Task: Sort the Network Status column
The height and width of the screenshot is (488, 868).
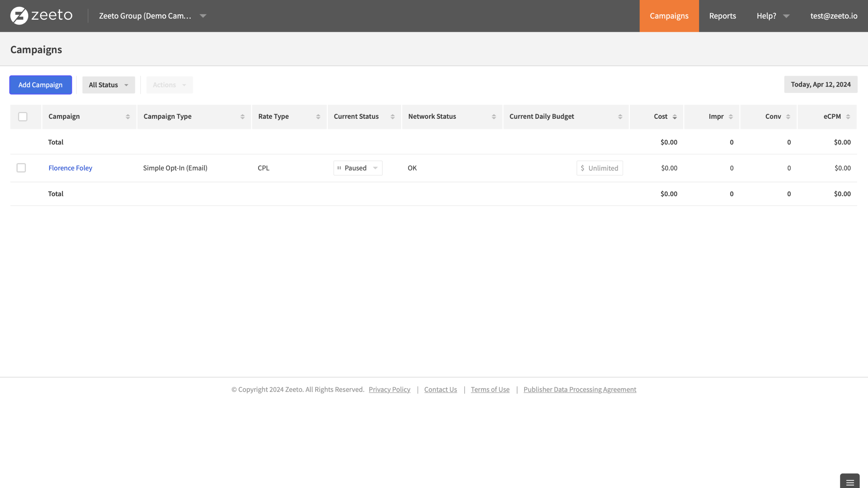Action: [494, 116]
